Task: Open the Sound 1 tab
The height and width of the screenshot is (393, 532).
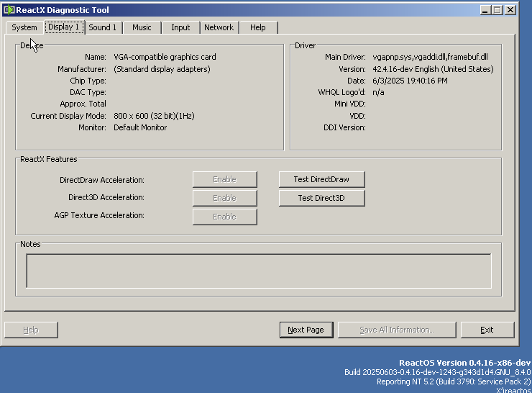Action: tap(103, 27)
